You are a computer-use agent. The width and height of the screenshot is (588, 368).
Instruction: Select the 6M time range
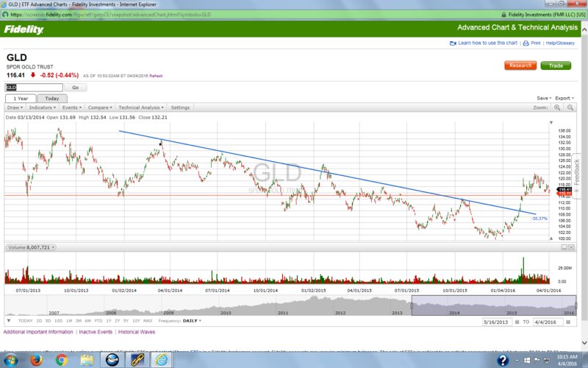coord(87,321)
